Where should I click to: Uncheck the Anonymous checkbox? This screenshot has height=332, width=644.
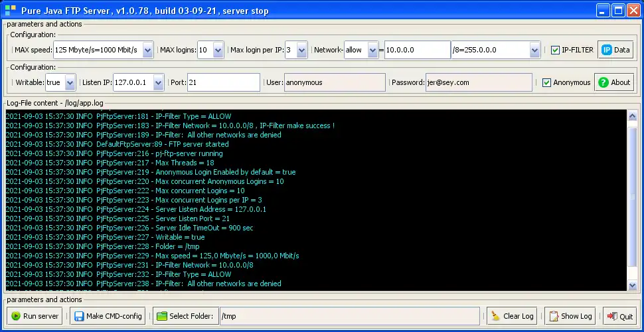point(546,82)
